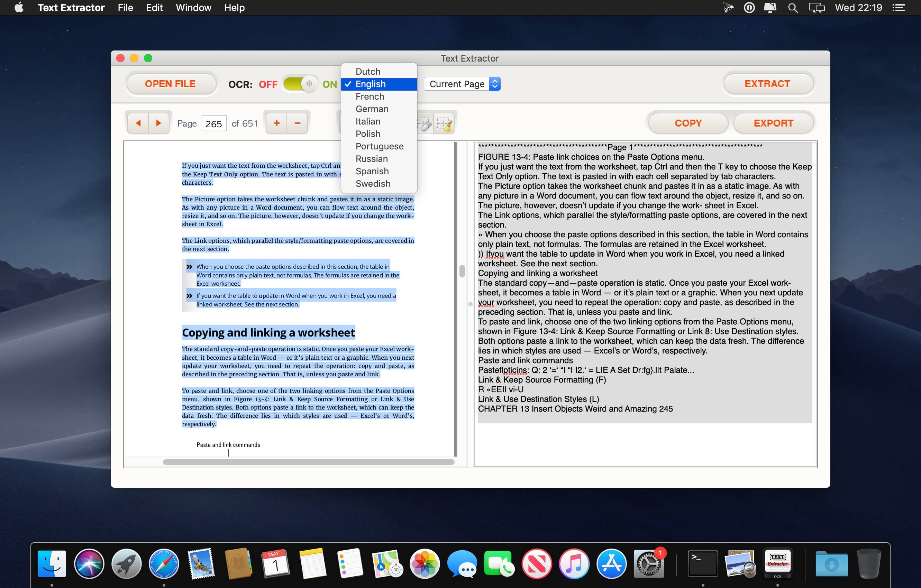921x588 pixels.
Task: Zoom out with the minus button
Action: tap(298, 123)
